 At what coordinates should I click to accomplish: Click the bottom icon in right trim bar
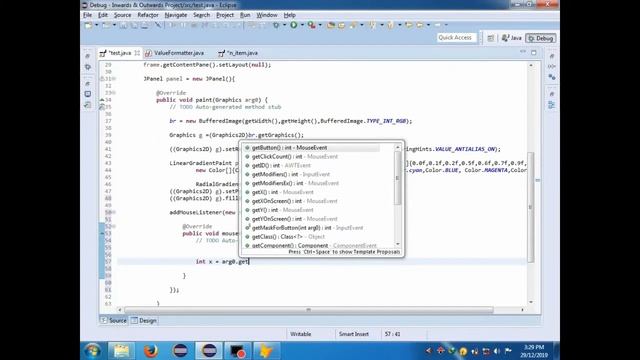click(551, 105)
